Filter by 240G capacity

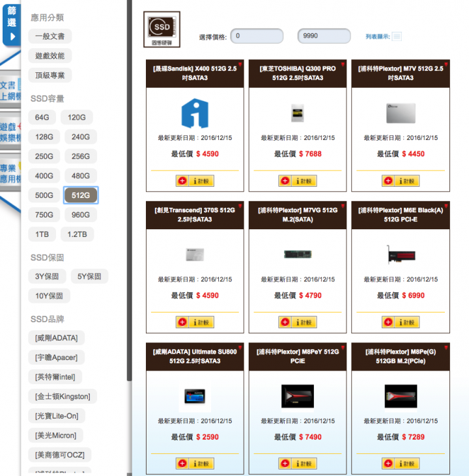coord(81,137)
